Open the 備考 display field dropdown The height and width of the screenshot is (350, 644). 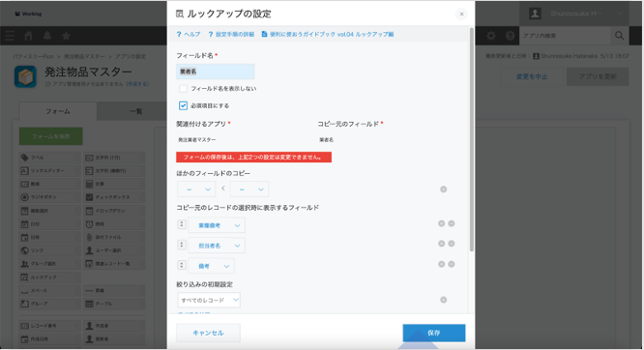tap(211, 266)
